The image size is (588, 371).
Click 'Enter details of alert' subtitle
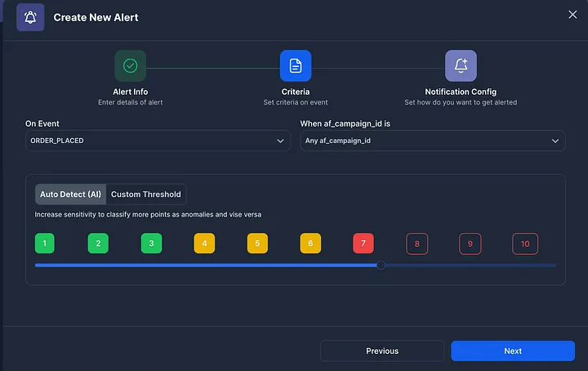point(131,102)
